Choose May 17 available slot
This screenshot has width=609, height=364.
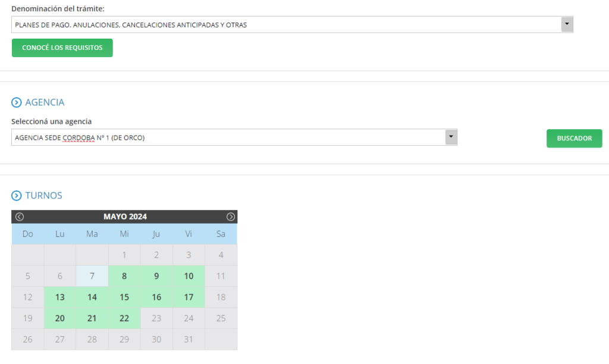tap(189, 297)
